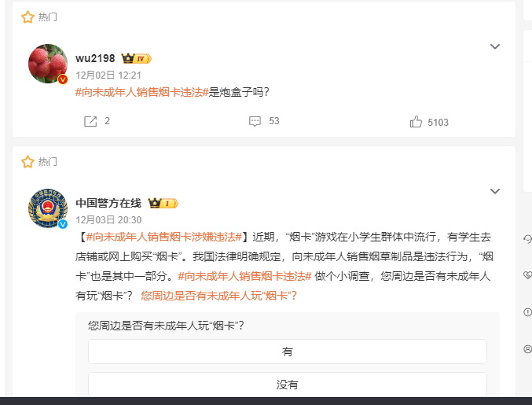Open comments on wu2198's post

(x=255, y=121)
